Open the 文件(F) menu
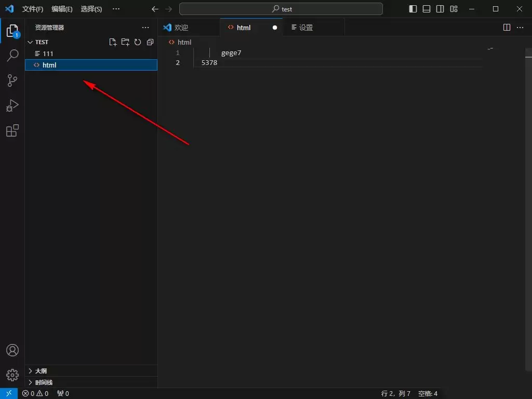Screen dimensions: 532x399 [x=32, y=9]
